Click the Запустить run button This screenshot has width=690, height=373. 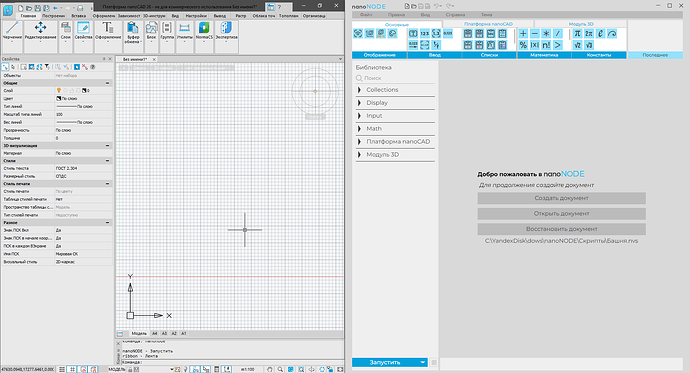pos(385,362)
